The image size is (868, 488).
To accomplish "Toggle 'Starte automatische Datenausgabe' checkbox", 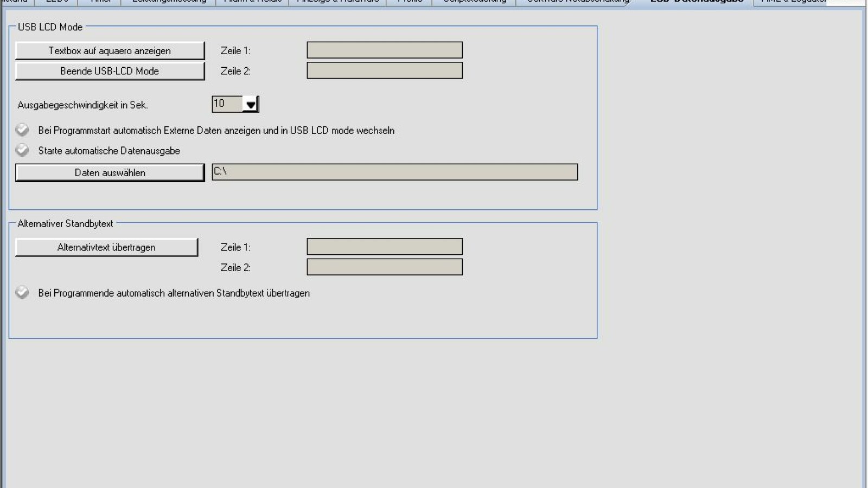I will pyautogui.click(x=22, y=150).
